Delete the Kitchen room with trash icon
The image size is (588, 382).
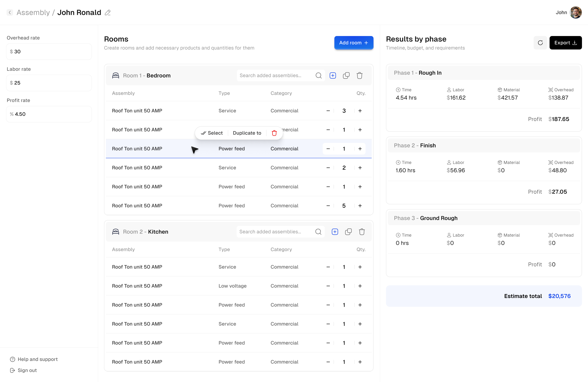click(x=362, y=232)
